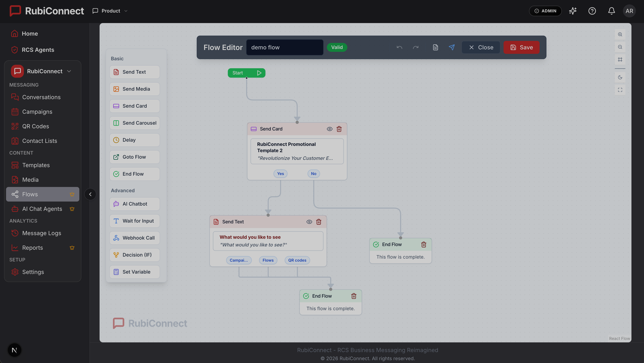Click the Flows option chip on Send Text

[x=268, y=260]
